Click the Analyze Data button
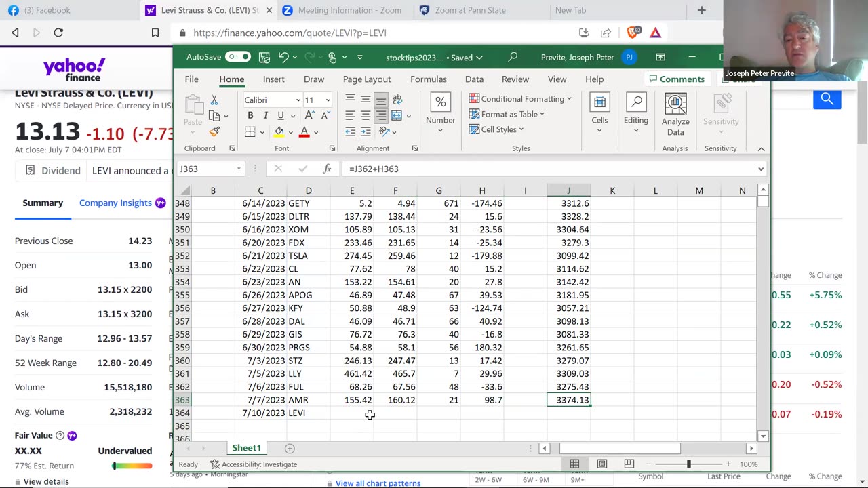Image resolution: width=868 pixels, height=488 pixels. point(675,115)
